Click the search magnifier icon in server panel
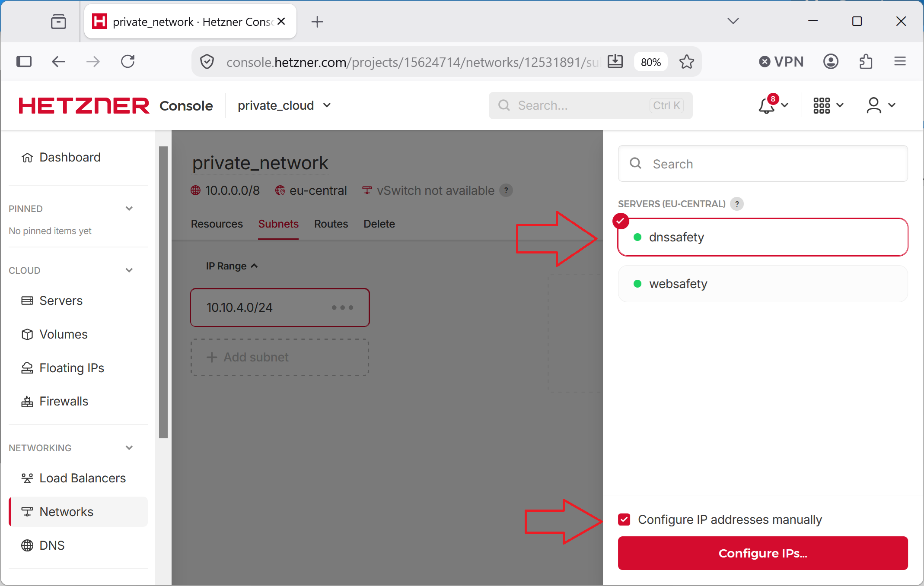Screen dimensions: 924x586 (635, 163)
